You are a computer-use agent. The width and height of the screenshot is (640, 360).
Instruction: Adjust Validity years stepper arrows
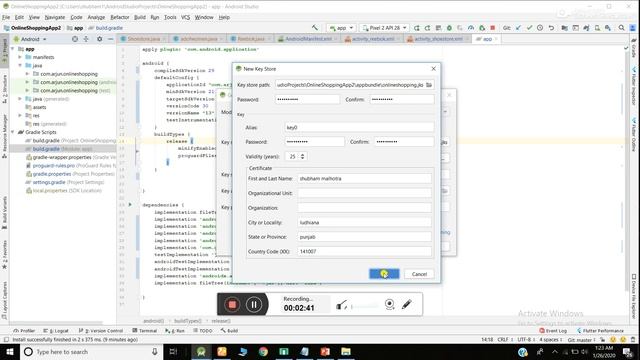[x=302, y=156]
